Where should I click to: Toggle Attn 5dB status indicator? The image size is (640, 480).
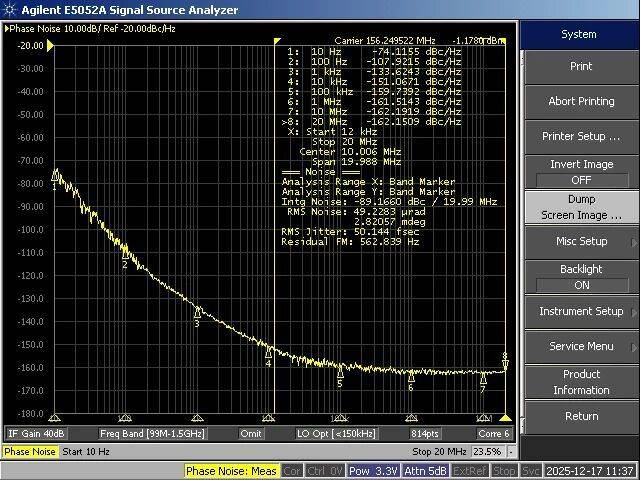pos(427,471)
